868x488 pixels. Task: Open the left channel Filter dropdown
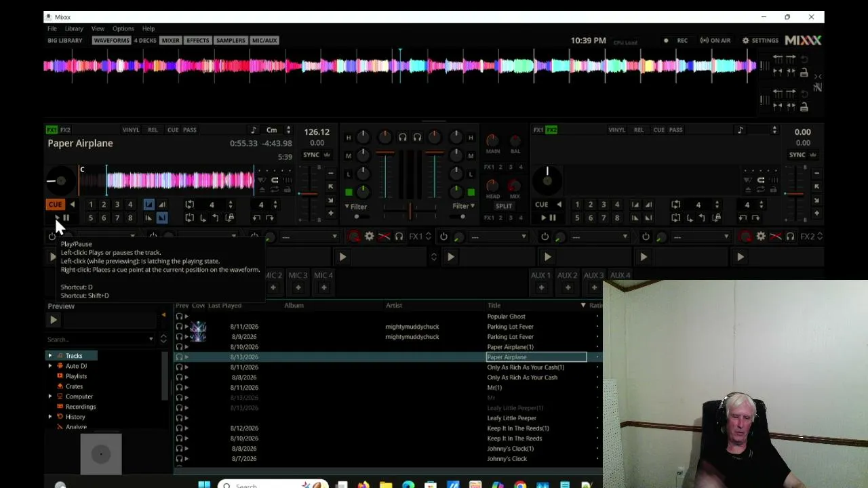[356, 207]
